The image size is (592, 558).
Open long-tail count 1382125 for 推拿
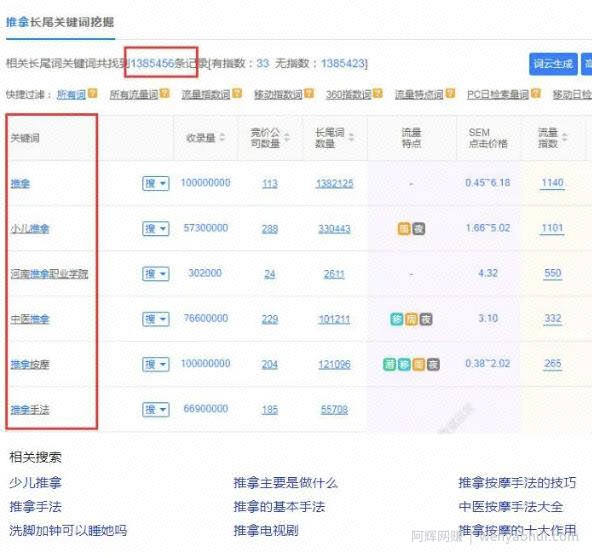point(335,184)
